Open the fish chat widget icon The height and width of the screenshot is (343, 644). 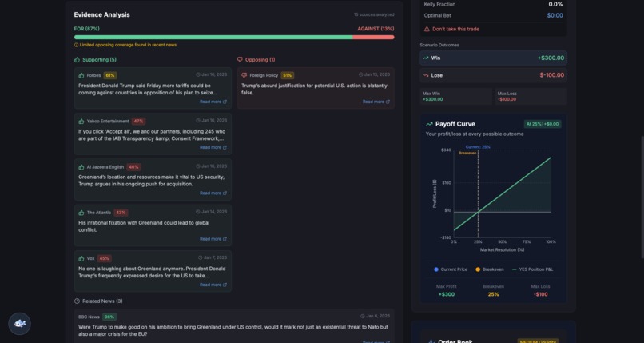(19, 324)
